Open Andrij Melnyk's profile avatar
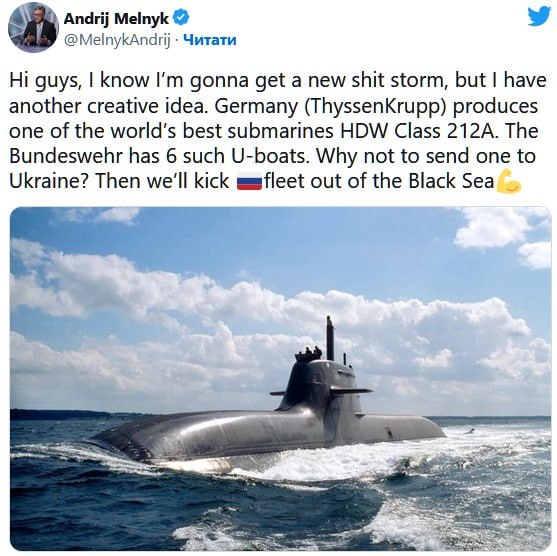This screenshot has width=557, height=556. tap(33, 27)
